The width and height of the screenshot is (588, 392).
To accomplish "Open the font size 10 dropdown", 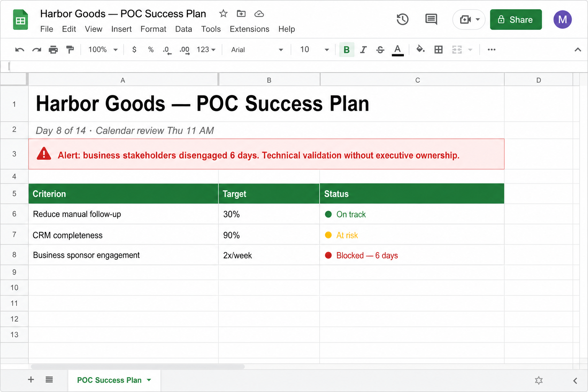I will tap(314, 50).
